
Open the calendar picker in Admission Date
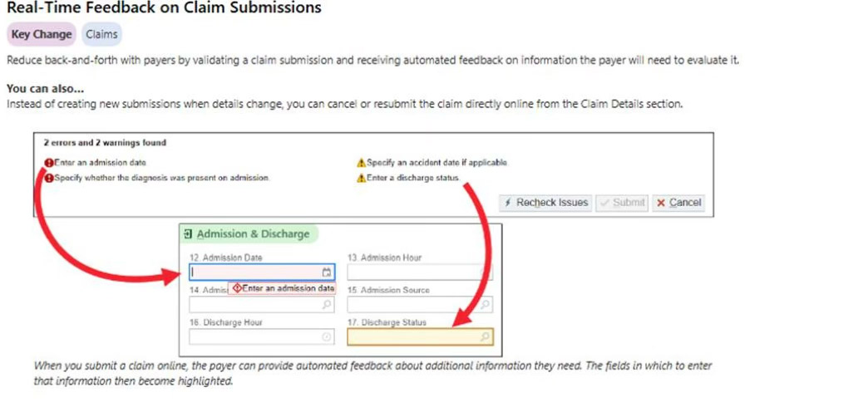pyautogui.click(x=327, y=272)
